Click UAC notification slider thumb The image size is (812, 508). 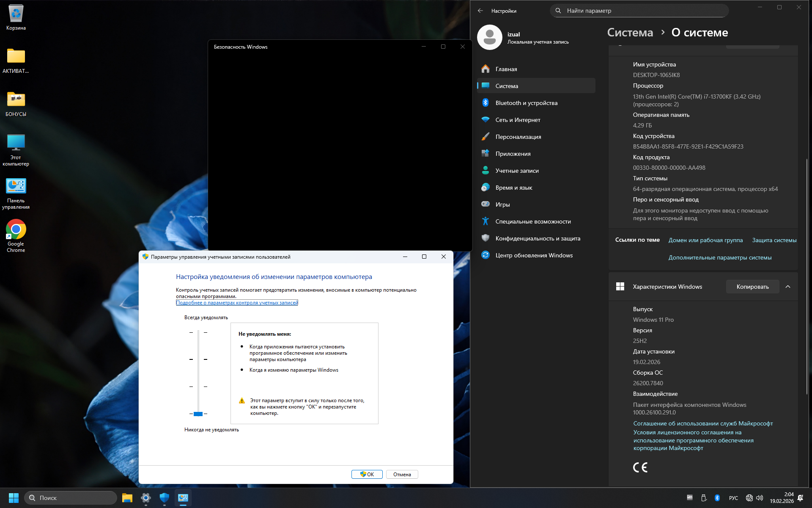coord(198,414)
